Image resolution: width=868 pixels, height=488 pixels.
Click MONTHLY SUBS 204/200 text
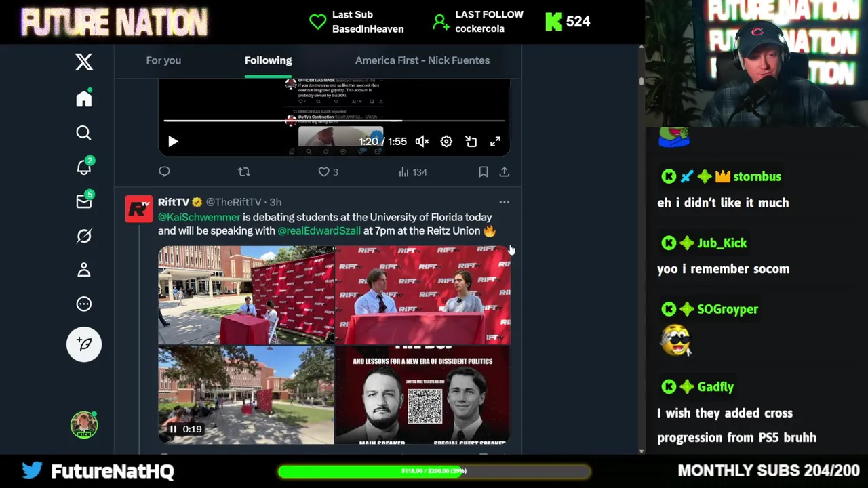click(x=769, y=470)
